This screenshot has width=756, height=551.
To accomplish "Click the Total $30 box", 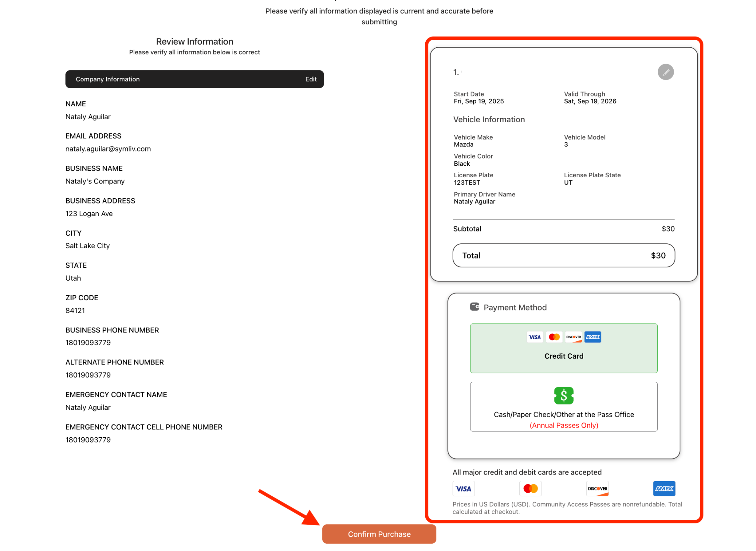I will (563, 255).
